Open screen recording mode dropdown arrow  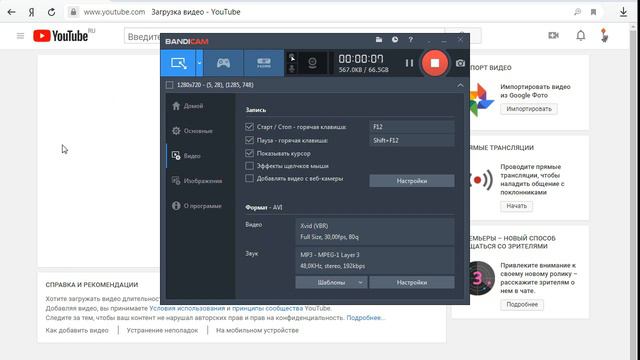pyautogui.click(x=199, y=63)
